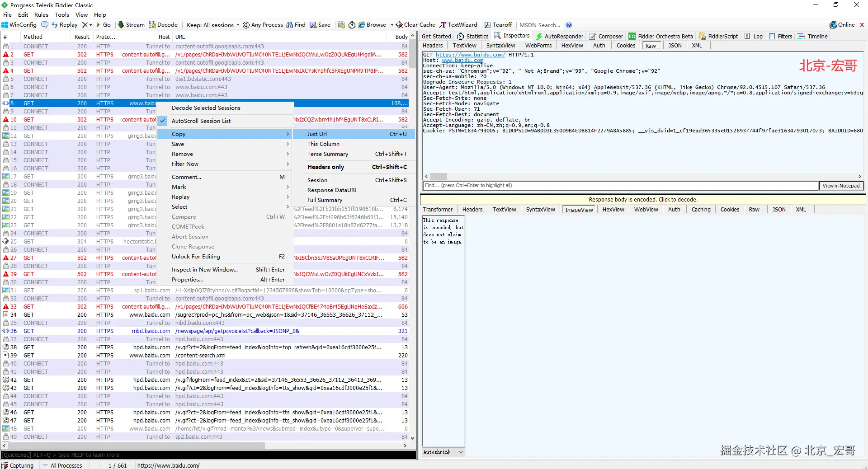Close the toolbar with red X

(862, 25)
